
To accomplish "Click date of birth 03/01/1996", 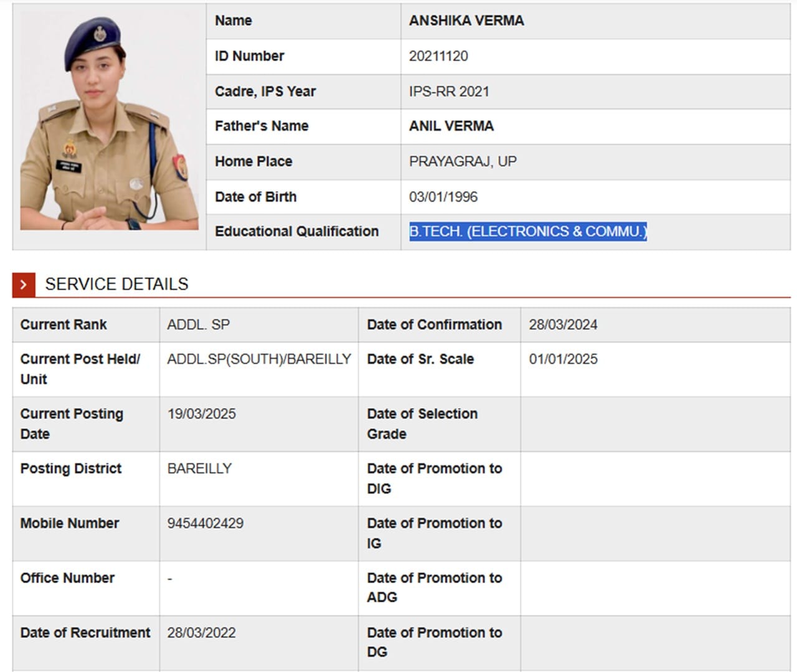I will click(443, 197).
